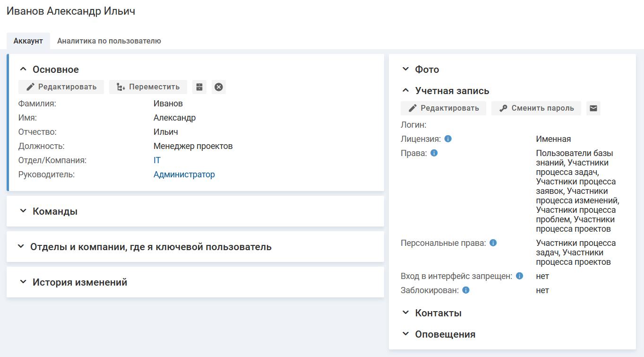644x357 pixels.
Task: Open the Администратор manager link
Action: (x=184, y=174)
